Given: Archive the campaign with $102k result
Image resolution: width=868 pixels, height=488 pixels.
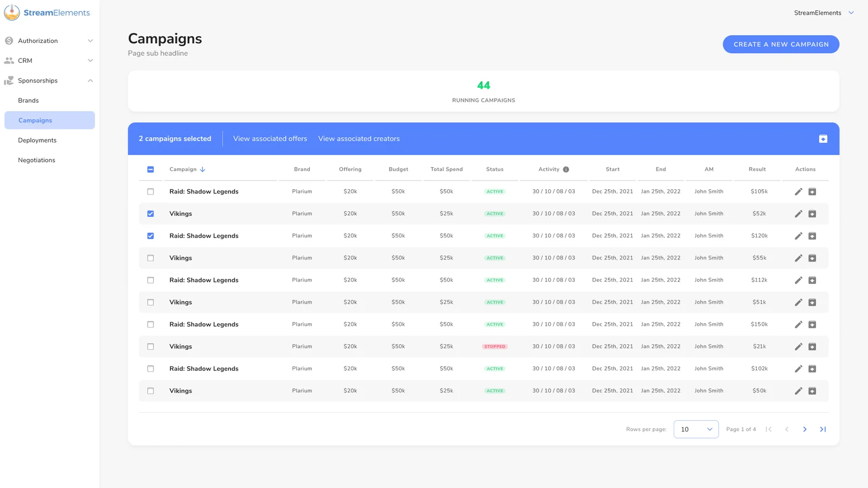Looking at the screenshot, I should (x=812, y=369).
